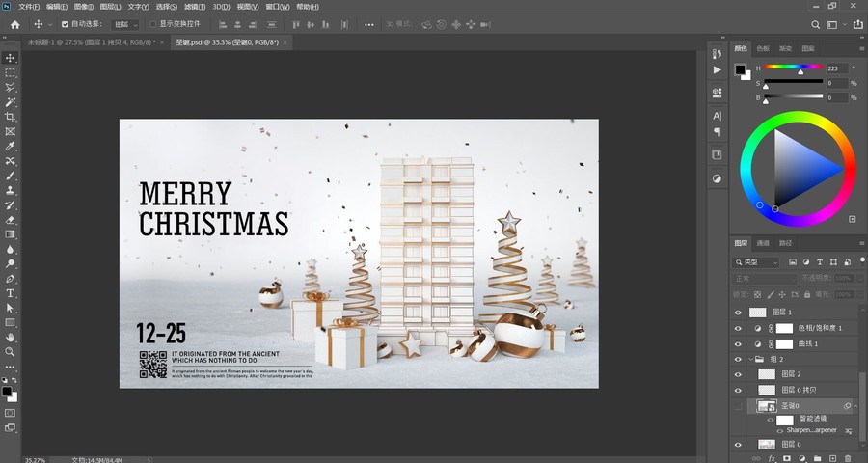Switch to the 路径 tab

pyautogui.click(x=785, y=242)
